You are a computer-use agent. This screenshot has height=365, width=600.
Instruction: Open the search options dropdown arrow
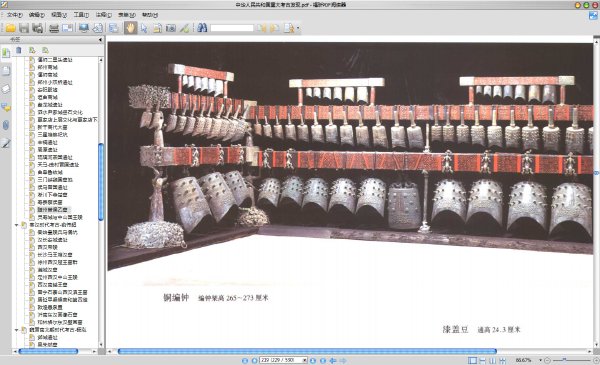point(297,28)
